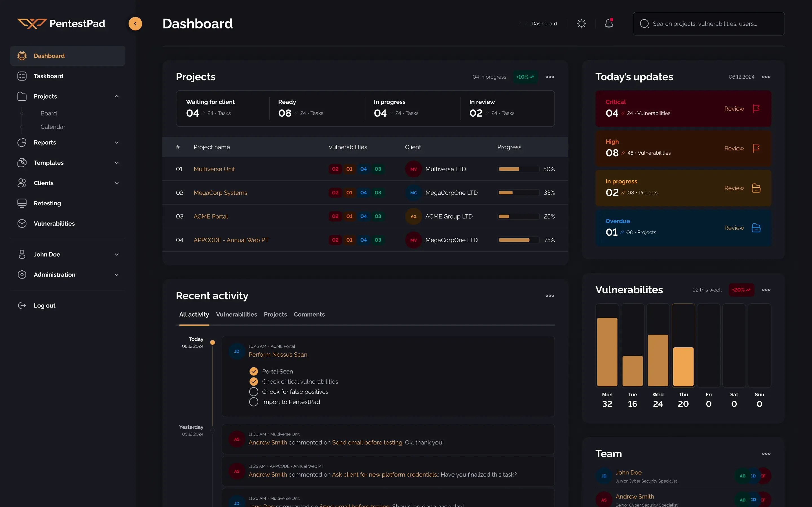The image size is (812, 507).
Task: Click the red flag icon on Critical updates
Action: tap(756, 108)
